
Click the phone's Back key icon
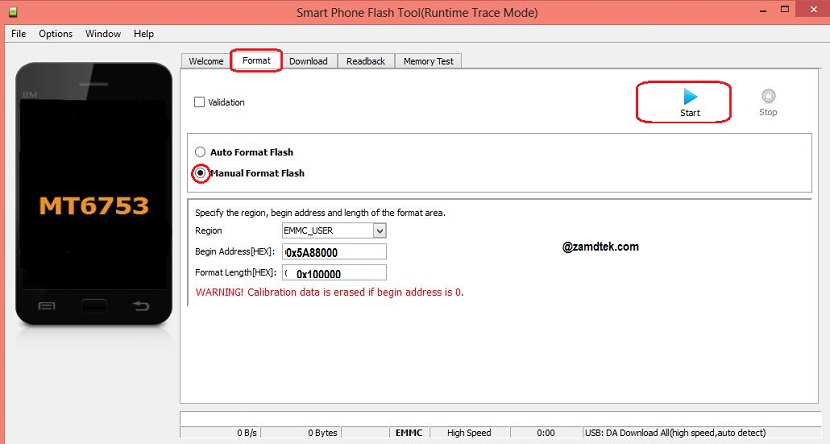(141, 306)
